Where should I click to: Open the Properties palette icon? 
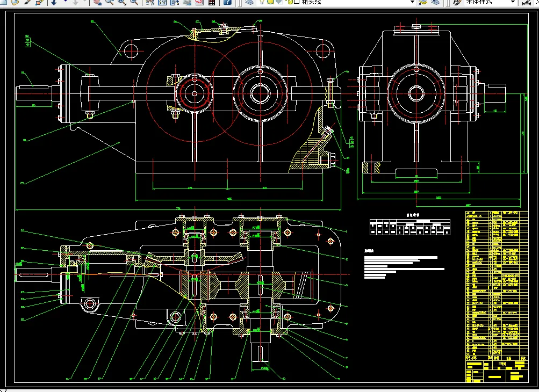[x=149, y=2]
